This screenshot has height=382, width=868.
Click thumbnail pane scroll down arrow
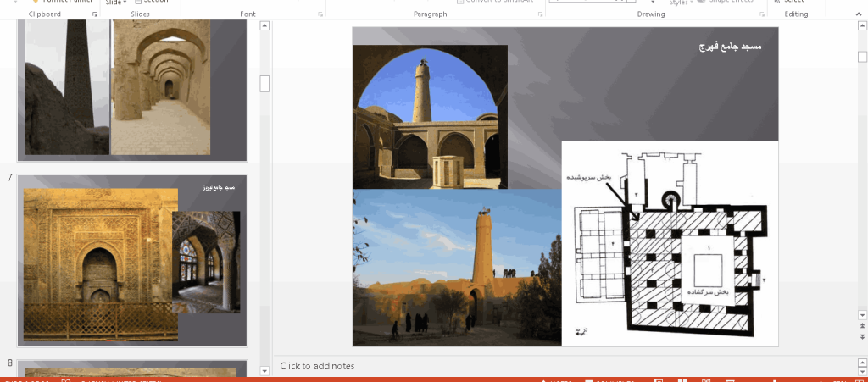tap(264, 370)
